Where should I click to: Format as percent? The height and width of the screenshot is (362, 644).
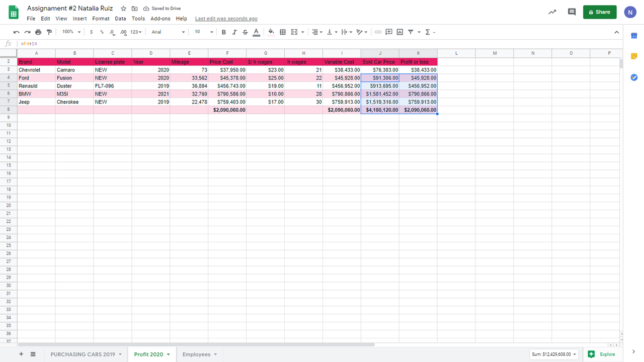click(102, 32)
